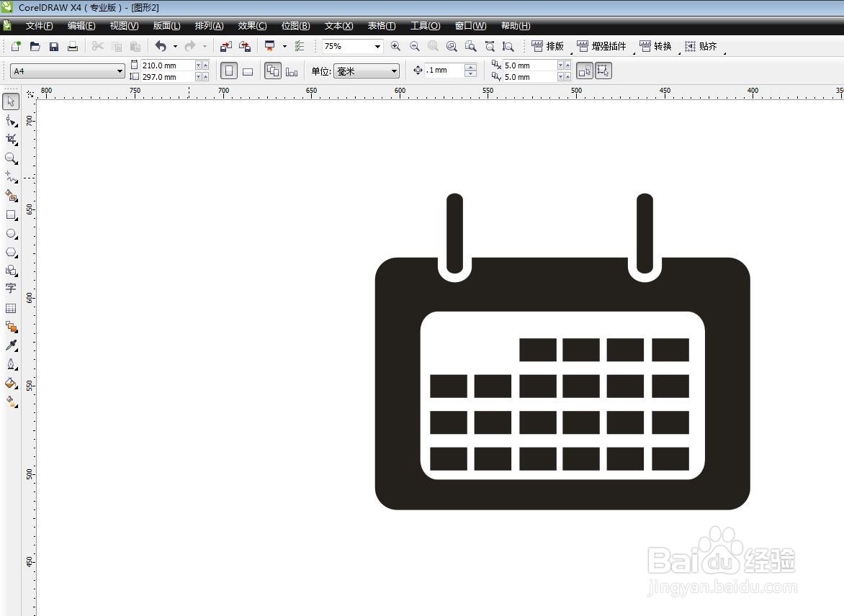
Task: Click the Options checklist icon
Action: 300,46
